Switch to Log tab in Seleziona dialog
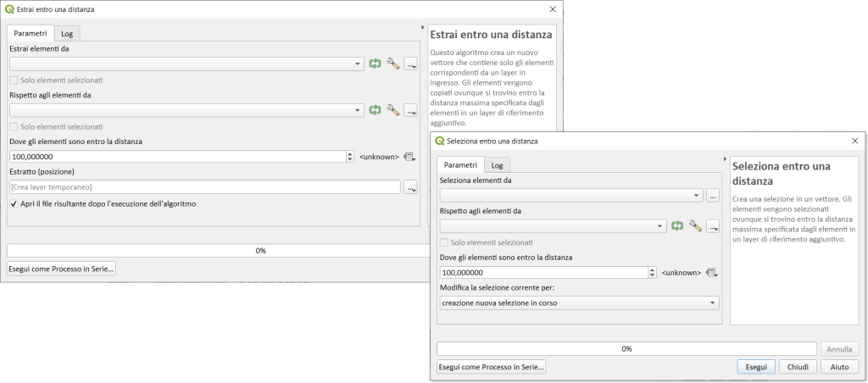This screenshot has height=383, width=868. 498,165
